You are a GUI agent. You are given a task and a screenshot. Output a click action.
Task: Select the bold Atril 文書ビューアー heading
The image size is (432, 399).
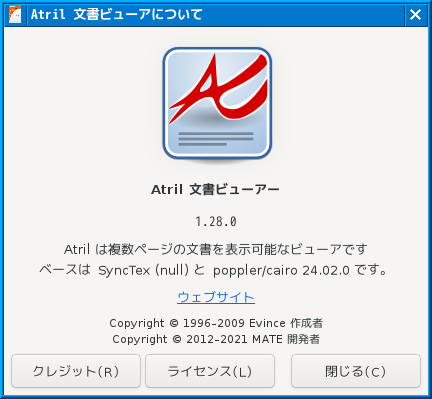[x=215, y=189]
